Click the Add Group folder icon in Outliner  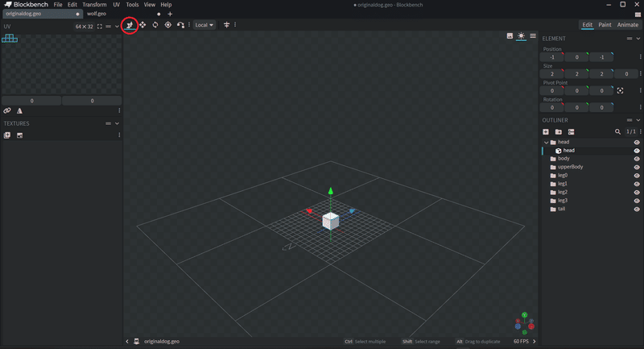[x=559, y=132]
